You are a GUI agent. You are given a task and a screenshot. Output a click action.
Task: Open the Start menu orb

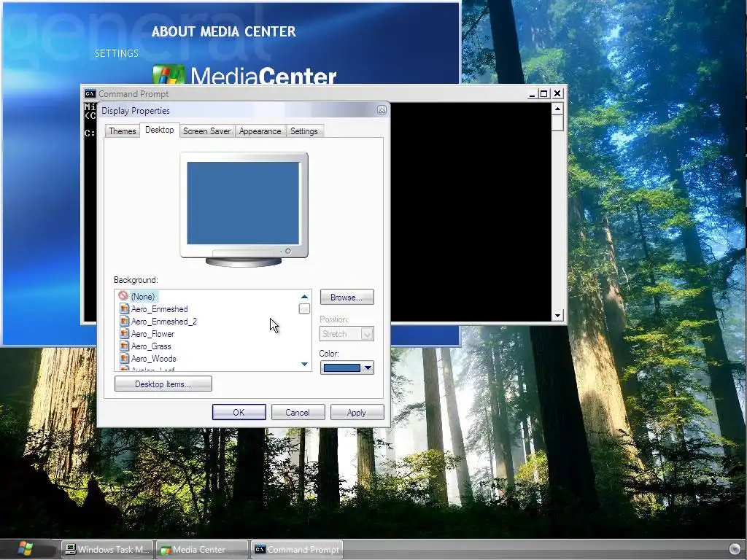tap(25, 548)
